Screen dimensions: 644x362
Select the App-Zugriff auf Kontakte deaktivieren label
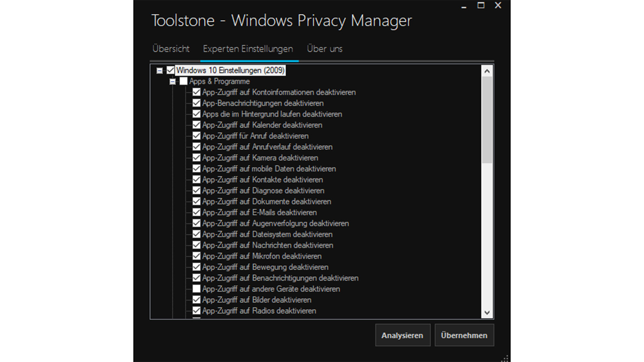pyautogui.click(x=262, y=180)
